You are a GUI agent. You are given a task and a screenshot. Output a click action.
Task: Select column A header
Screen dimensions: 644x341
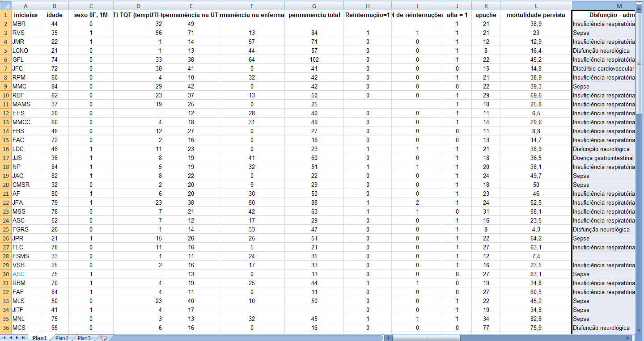click(25, 5)
